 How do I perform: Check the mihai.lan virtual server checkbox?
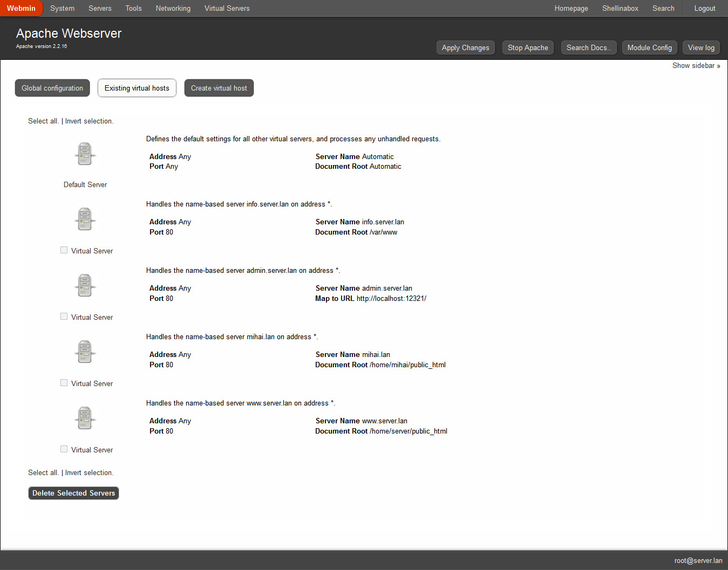click(64, 383)
